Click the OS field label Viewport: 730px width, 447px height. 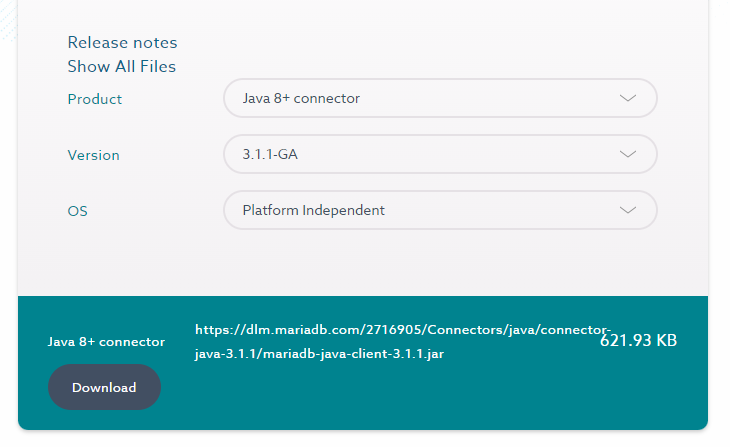tap(77, 211)
